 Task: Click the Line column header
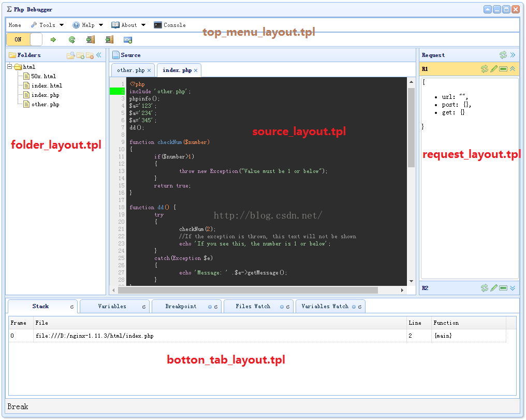(419, 323)
